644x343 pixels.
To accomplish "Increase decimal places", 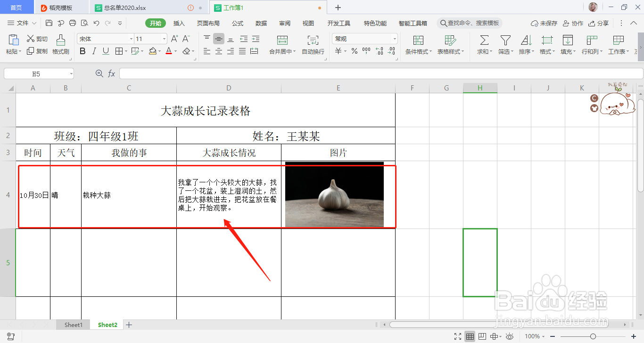I will point(380,51).
